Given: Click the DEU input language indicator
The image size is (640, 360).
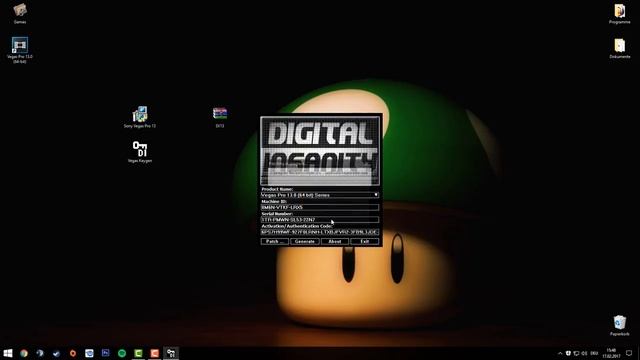Looking at the screenshot, I should tap(594, 353).
